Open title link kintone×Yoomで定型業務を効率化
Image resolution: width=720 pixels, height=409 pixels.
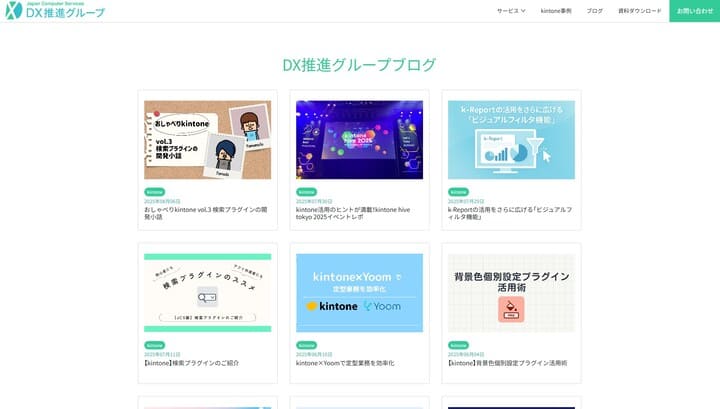point(345,363)
